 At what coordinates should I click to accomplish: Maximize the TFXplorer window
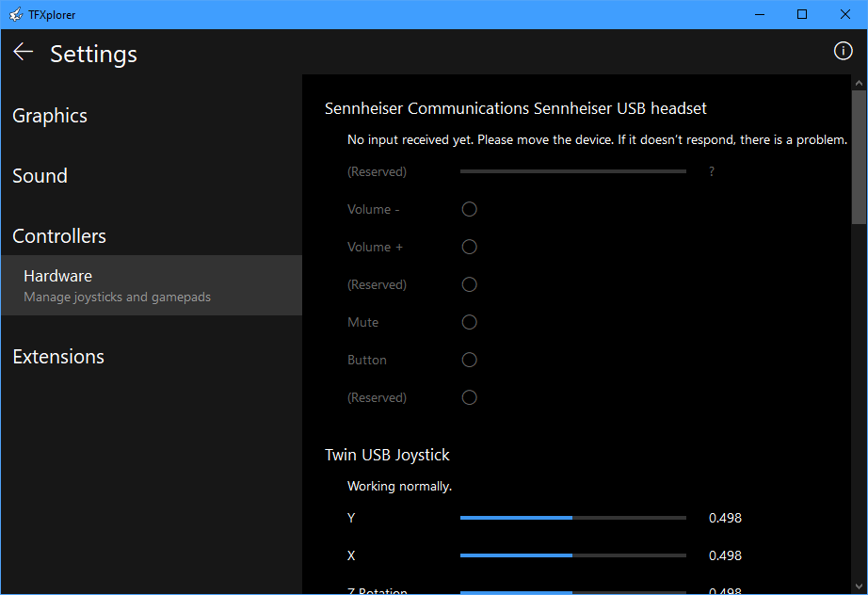(802, 14)
